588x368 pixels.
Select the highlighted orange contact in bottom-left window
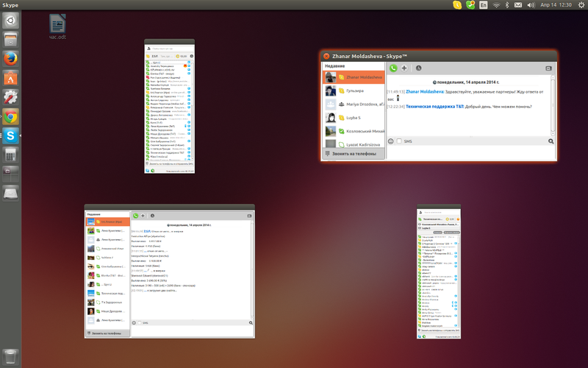107,222
